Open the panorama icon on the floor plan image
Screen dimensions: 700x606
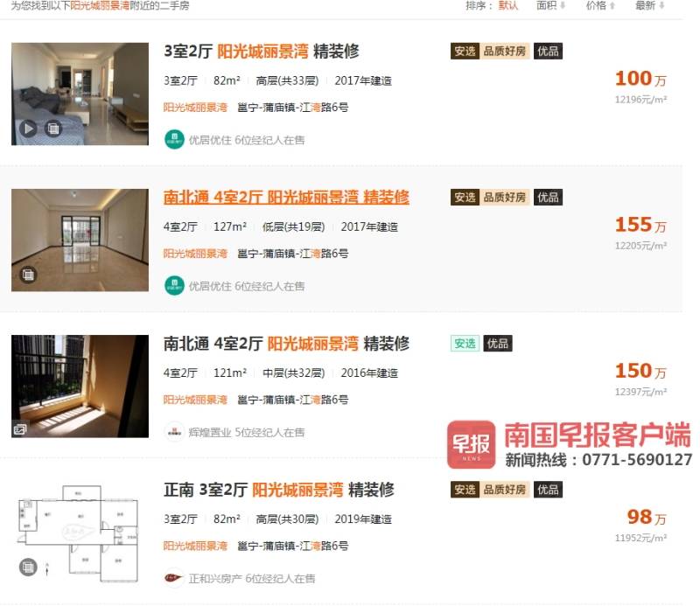coord(28,568)
